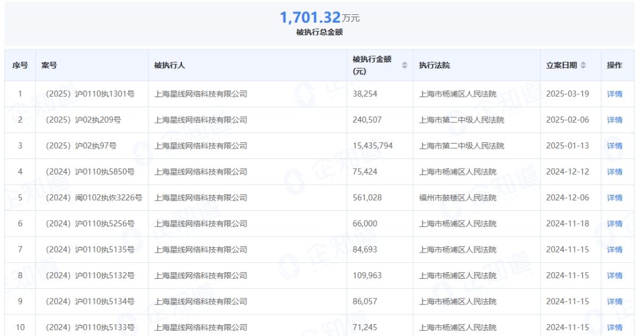
Task: Select case number (2024) 沪0110执5850号
Action: point(89,172)
